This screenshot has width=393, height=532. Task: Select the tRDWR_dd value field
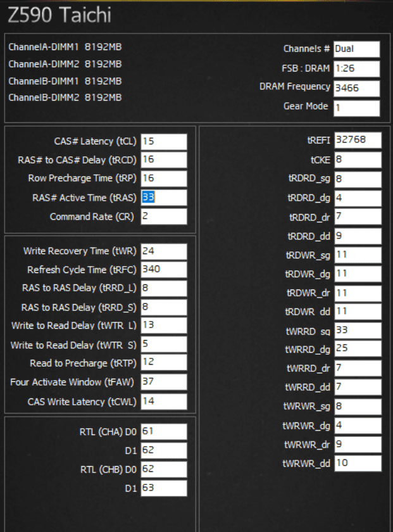358,312
